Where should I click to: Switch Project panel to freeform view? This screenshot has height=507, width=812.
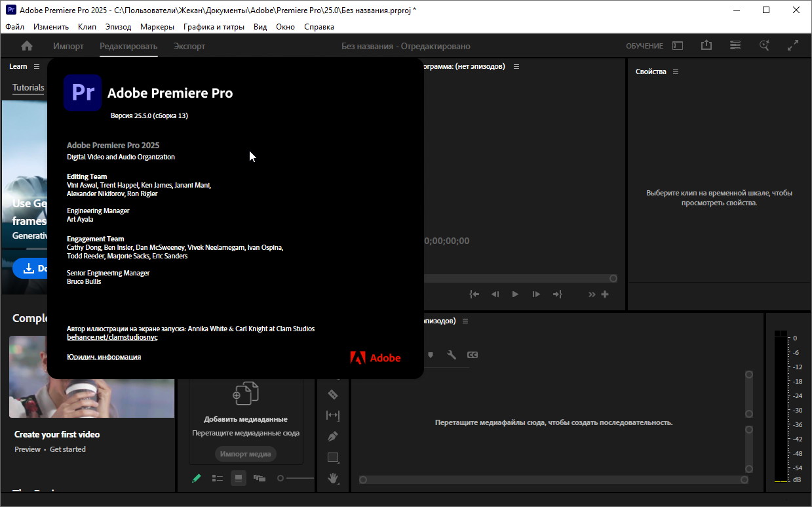[x=260, y=478]
